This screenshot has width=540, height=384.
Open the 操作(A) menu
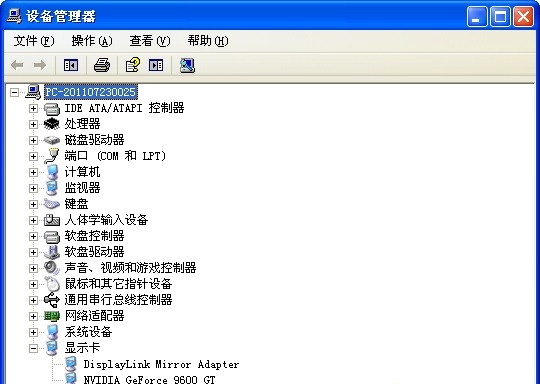click(92, 41)
